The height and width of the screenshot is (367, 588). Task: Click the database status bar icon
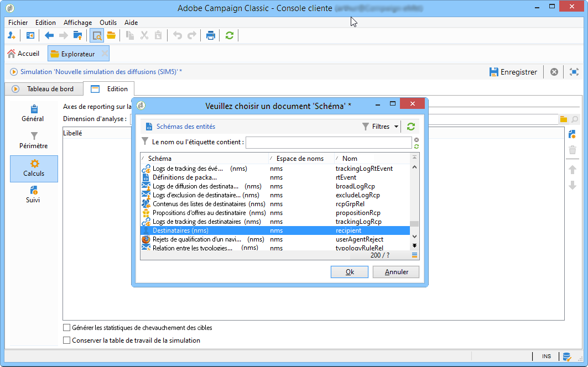click(x=566, y=356)
